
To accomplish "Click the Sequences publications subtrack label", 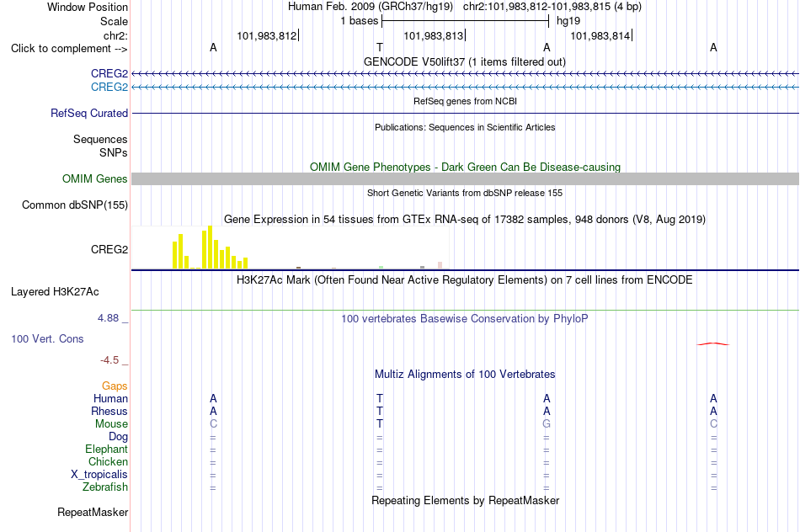I will [100, 139].
